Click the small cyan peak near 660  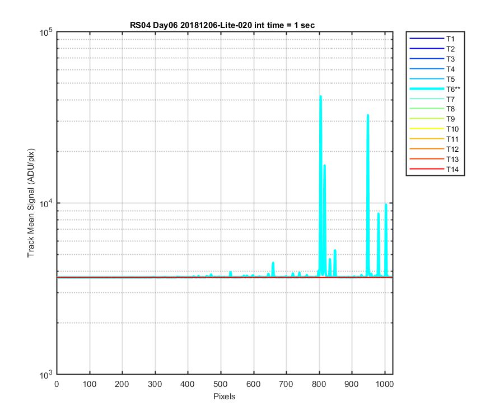[273, 263]
